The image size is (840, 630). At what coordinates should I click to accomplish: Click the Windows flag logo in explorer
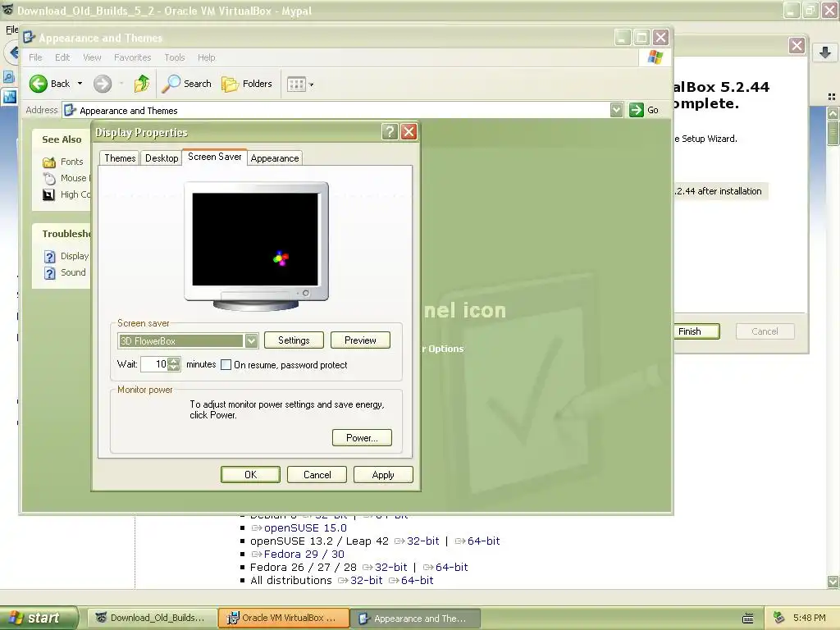point(655,57)
